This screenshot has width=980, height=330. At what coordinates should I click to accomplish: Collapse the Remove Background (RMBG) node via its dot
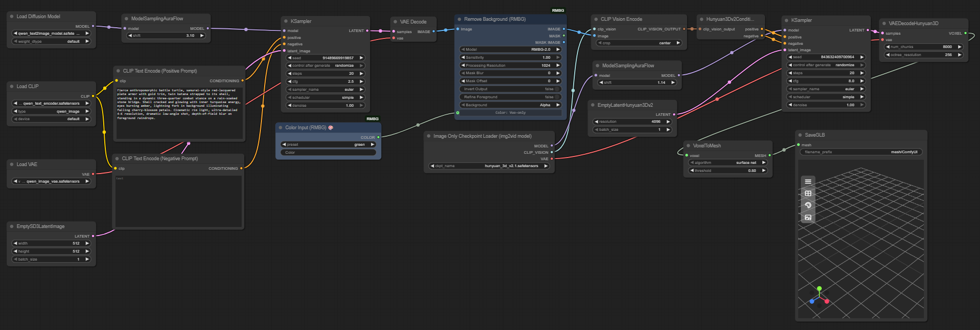(x=459, y=19)
